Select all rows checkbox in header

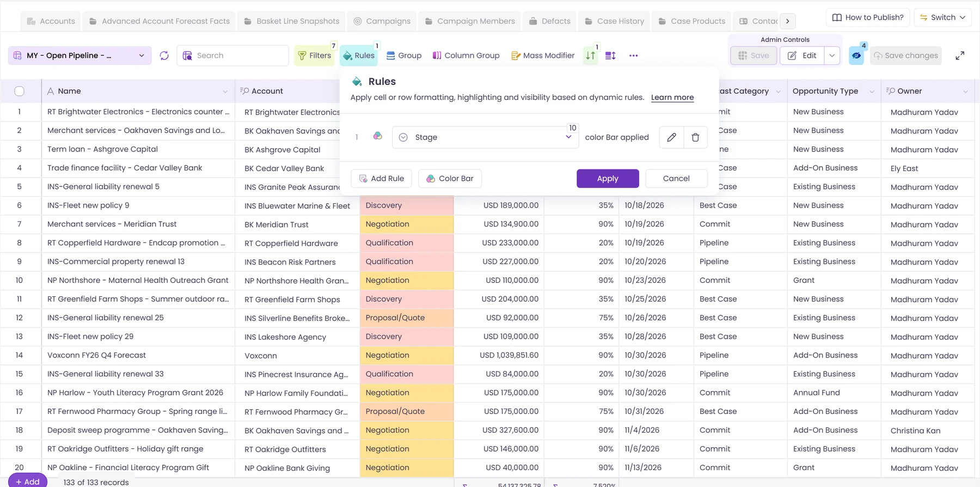[20, 91]
